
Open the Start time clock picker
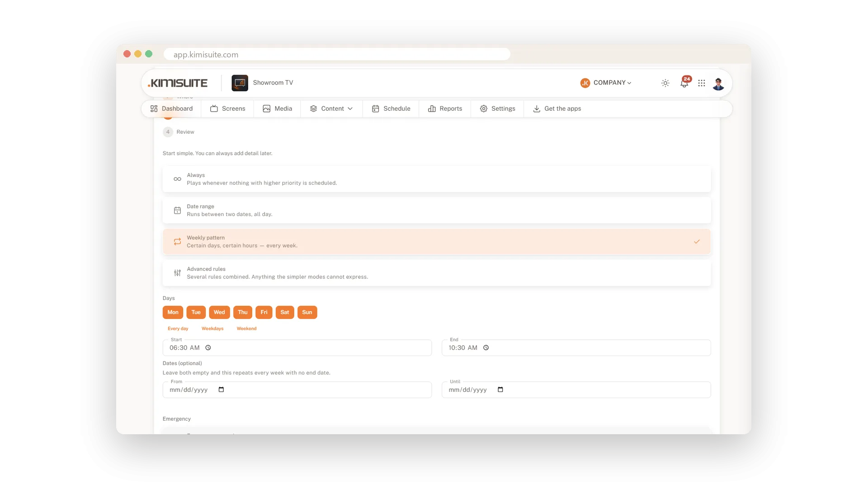click(208, 348)
